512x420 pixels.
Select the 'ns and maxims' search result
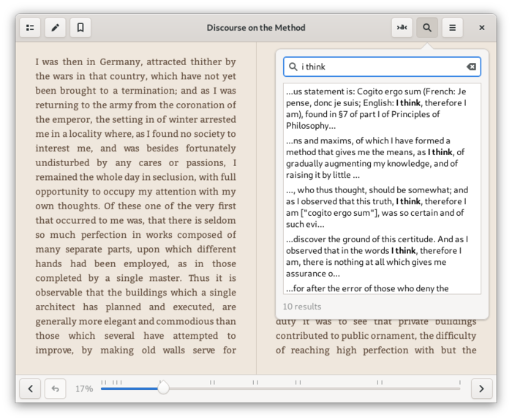click(x=382, y=158)
